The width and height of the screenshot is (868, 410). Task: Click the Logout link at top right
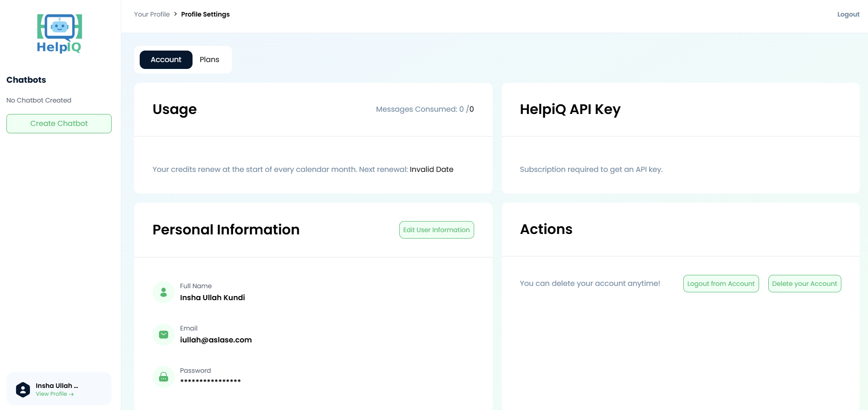pyautogui.click(x=848, y=14)
